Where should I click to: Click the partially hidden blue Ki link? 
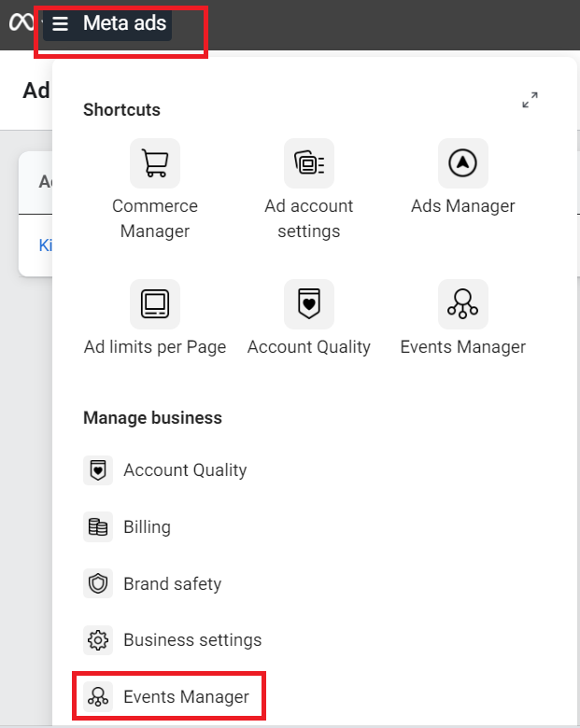coord(46,245)
